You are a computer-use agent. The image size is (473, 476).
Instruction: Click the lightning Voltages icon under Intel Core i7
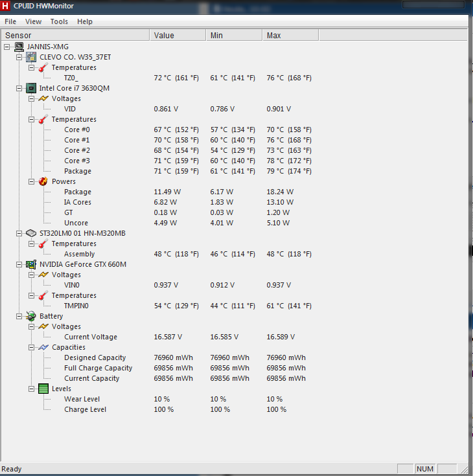[43, 98]
